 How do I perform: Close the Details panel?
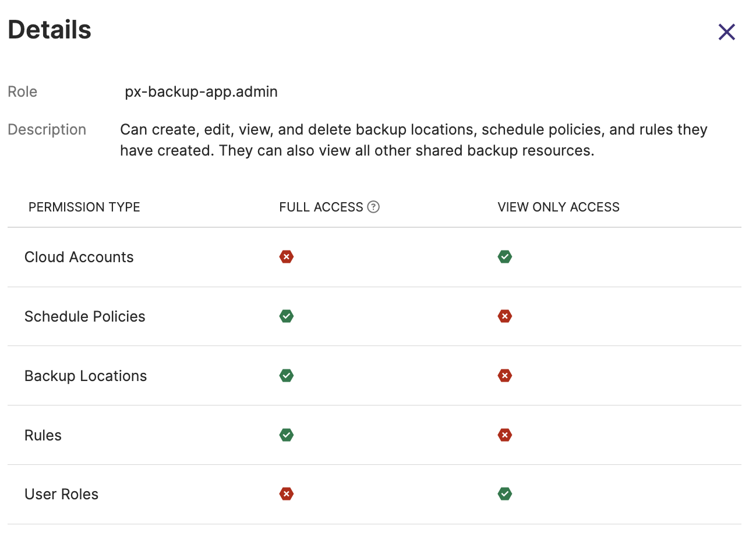click(726, 32)
